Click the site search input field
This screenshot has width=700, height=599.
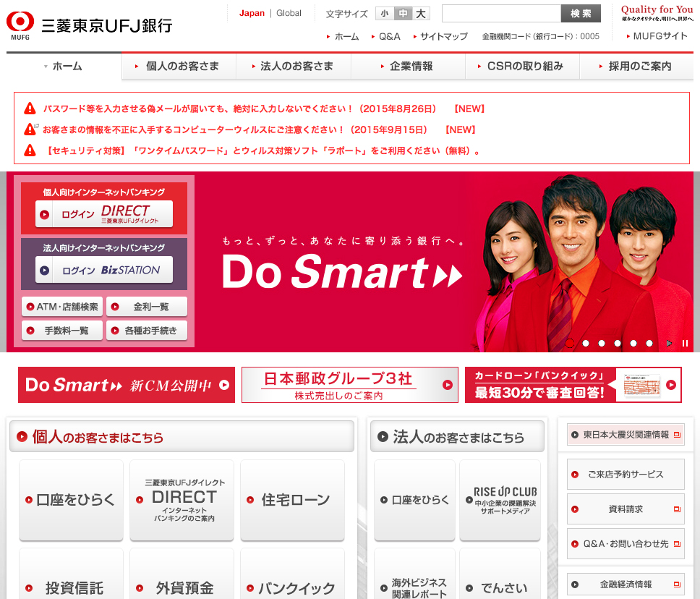[x=501, y=14]
